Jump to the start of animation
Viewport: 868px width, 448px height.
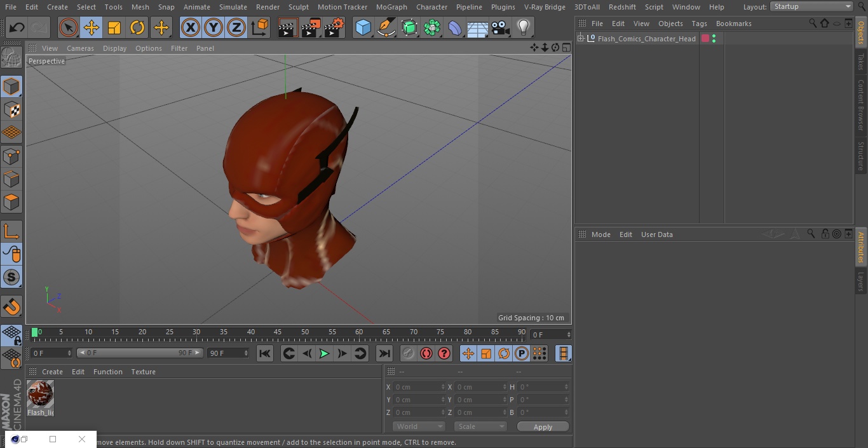coord(265,353)
